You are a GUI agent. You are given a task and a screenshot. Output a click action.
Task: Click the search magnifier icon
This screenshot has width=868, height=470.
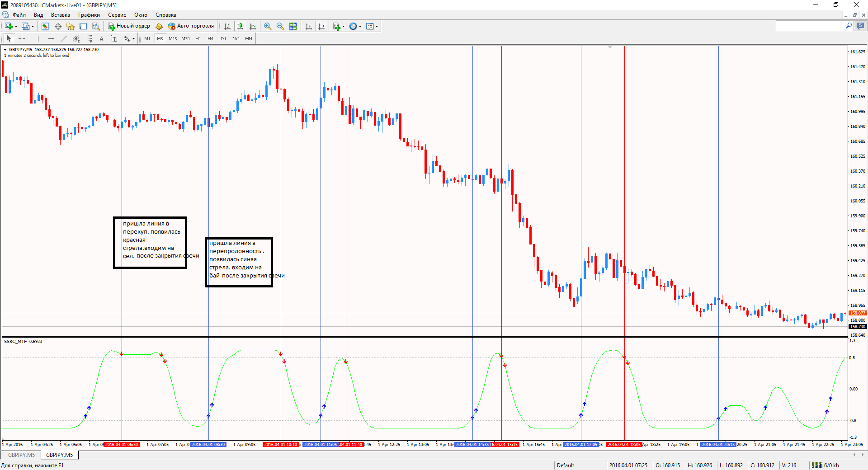[849, 26]
